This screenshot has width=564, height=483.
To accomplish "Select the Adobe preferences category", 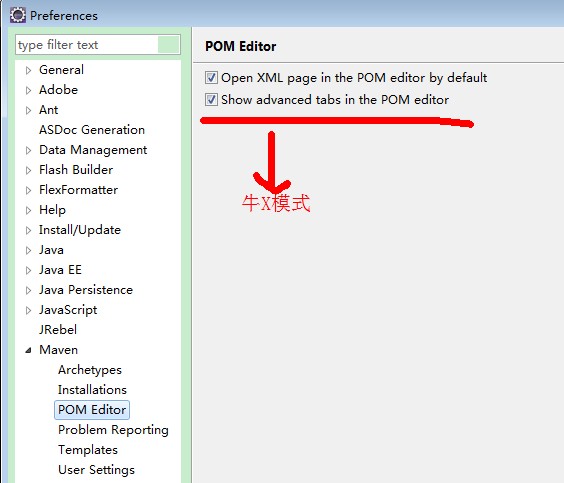I will coord(59,90).
